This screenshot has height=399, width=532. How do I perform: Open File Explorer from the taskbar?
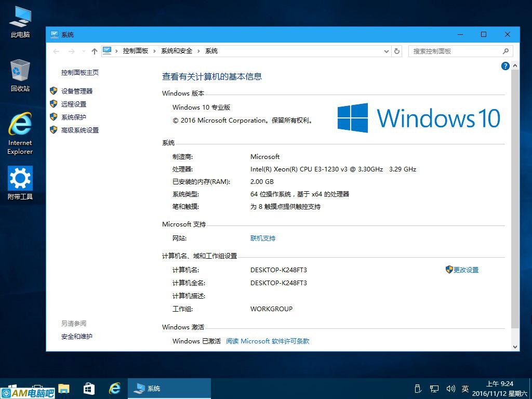click(x=63, y=389)
